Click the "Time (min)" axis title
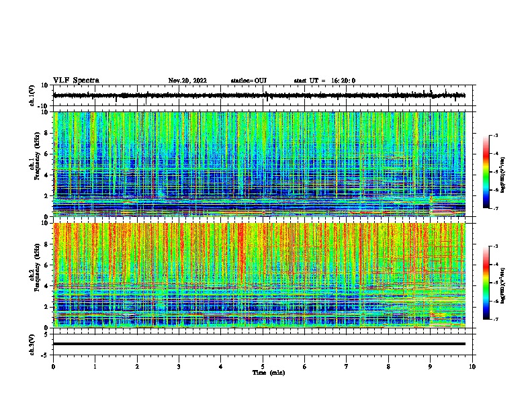Image resolution: width=532 pixels, height=411 pixels. point(269,373)
